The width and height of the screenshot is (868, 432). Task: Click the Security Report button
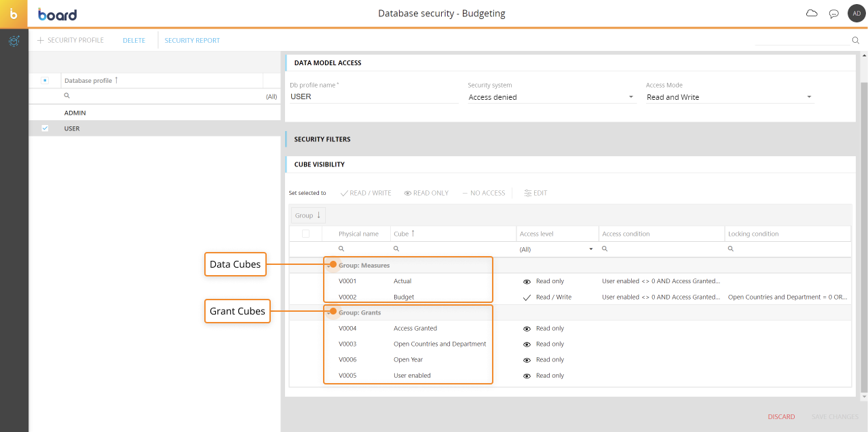tap(192, 41)
